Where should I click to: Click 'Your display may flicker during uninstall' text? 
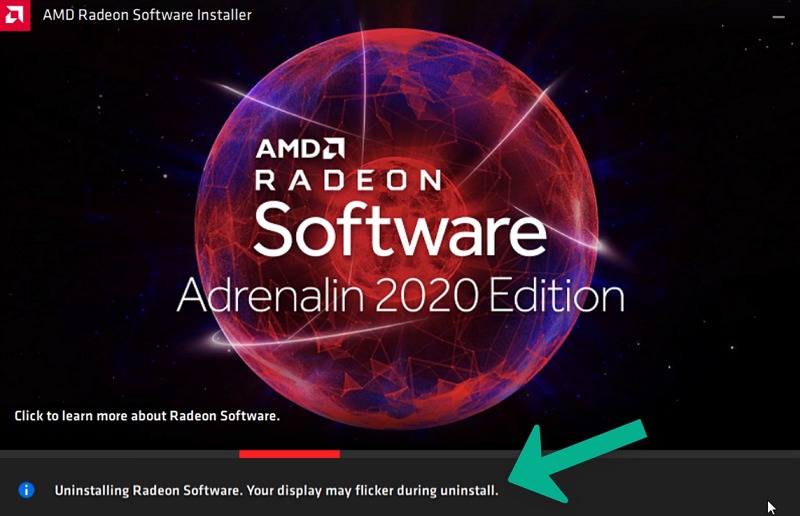click(372, 490)
